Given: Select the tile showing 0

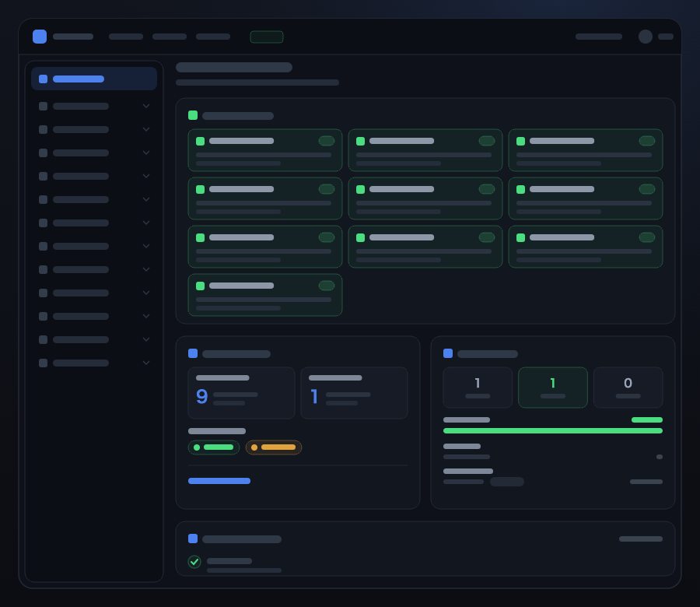Looking at the screenshot, I should point(628,388).
